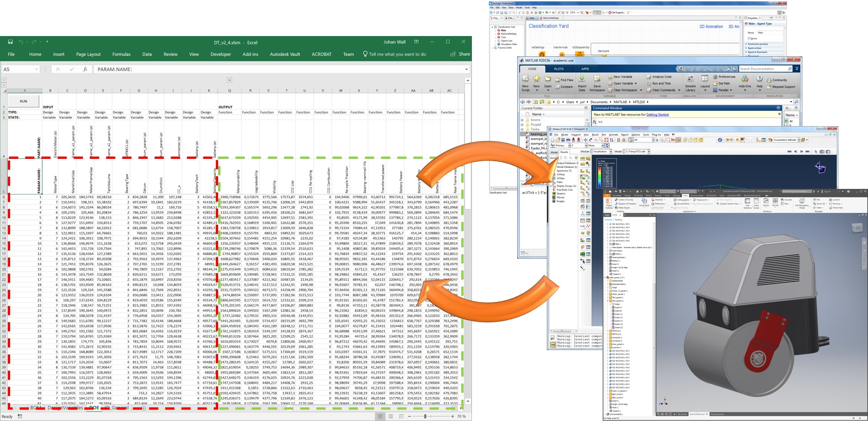
Task: Click the Redo arrow in Excel quick access toolbar
Action: [34, 42]
